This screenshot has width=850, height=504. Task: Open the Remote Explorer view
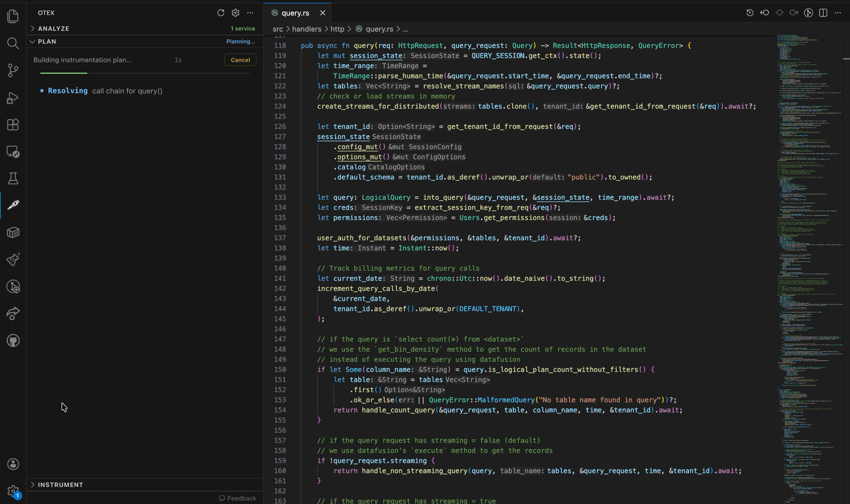(x=13, y=152)
